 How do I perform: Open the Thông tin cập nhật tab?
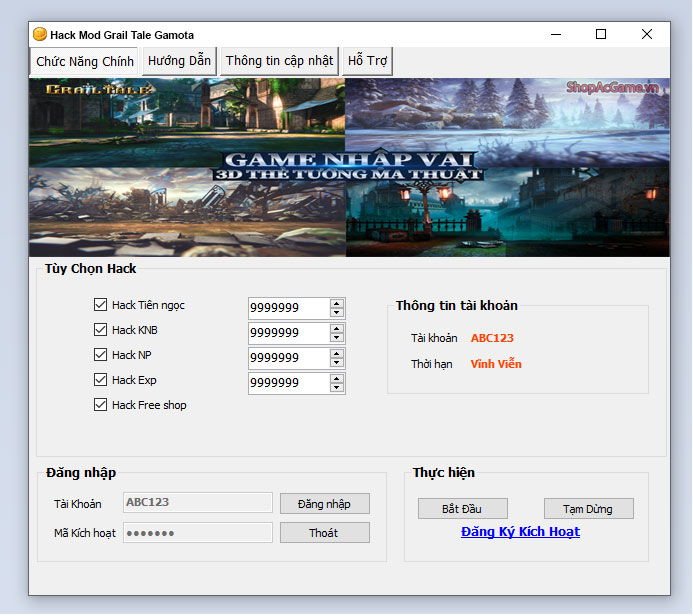[x=279, y=61]
